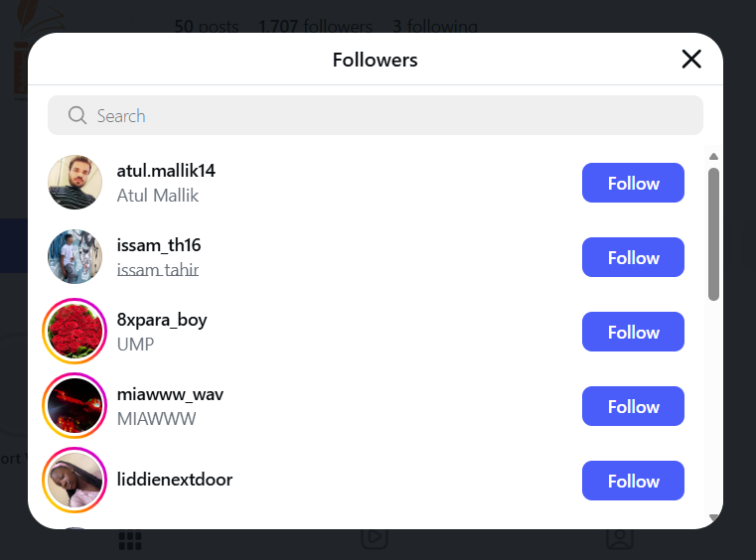This screenshot has width=756, height=560.
Task: Follow issam_th16
Action: (633, 257)
